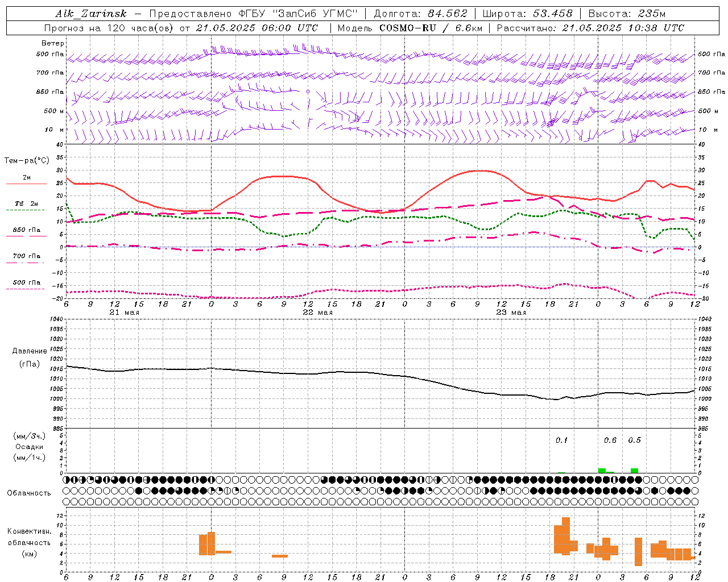Click the 500 гПа temperature legend entry
The image size is (728, 582).
(27, 282)
